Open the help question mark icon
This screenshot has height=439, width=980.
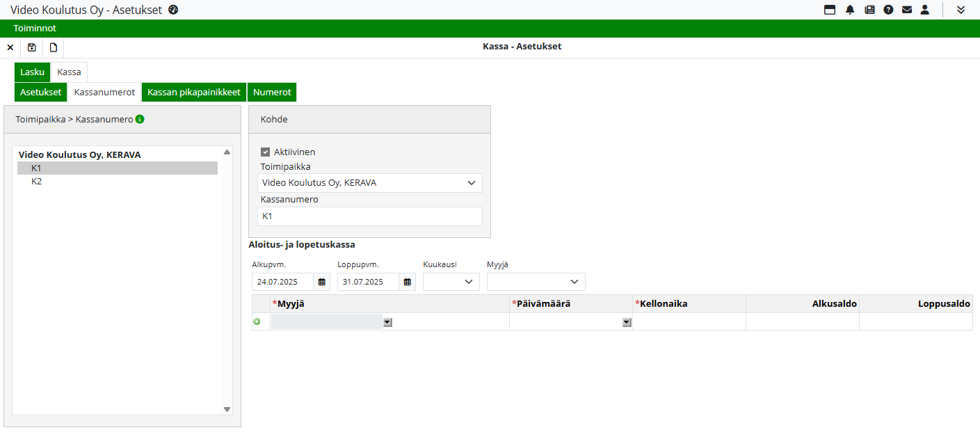[888, 10]
